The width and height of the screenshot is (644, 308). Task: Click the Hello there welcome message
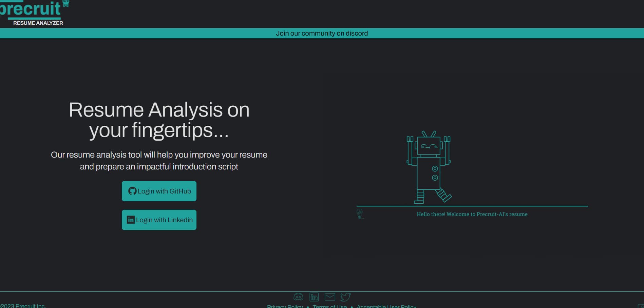472,214
